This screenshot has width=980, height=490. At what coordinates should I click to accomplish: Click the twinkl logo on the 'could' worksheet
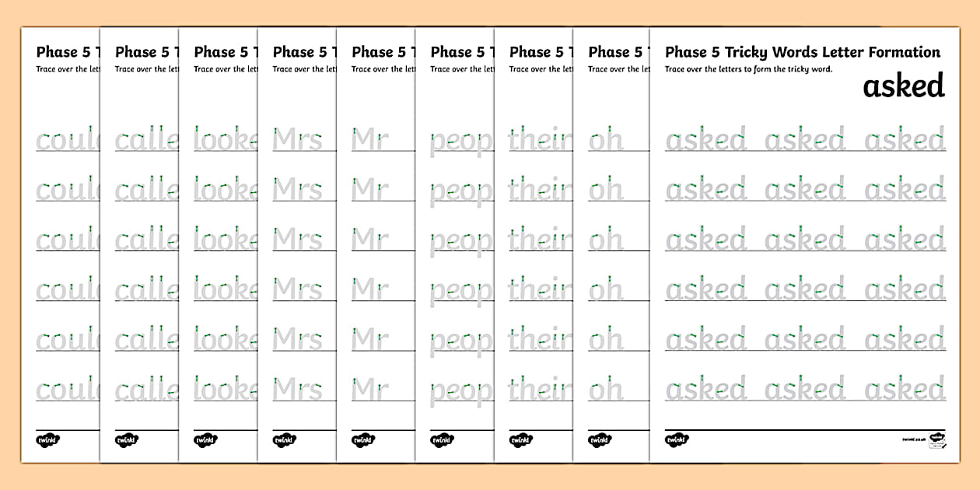[48, 440]
